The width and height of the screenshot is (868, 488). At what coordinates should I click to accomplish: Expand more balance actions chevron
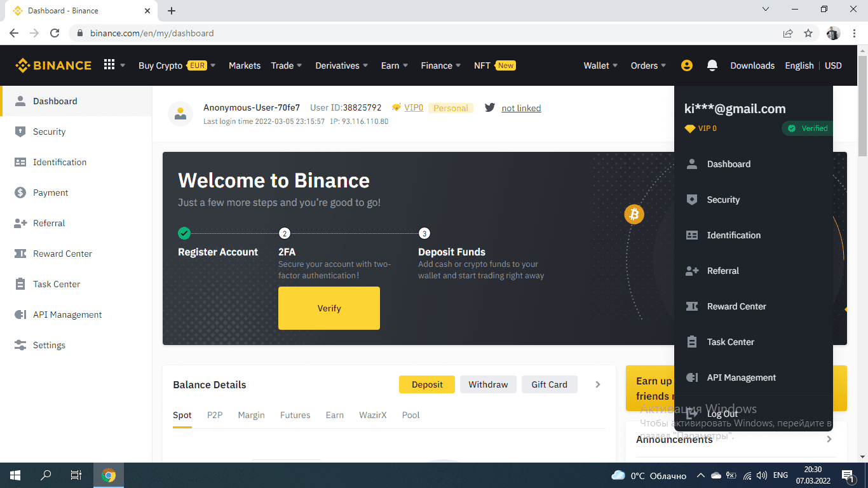[x=597, y=384]
